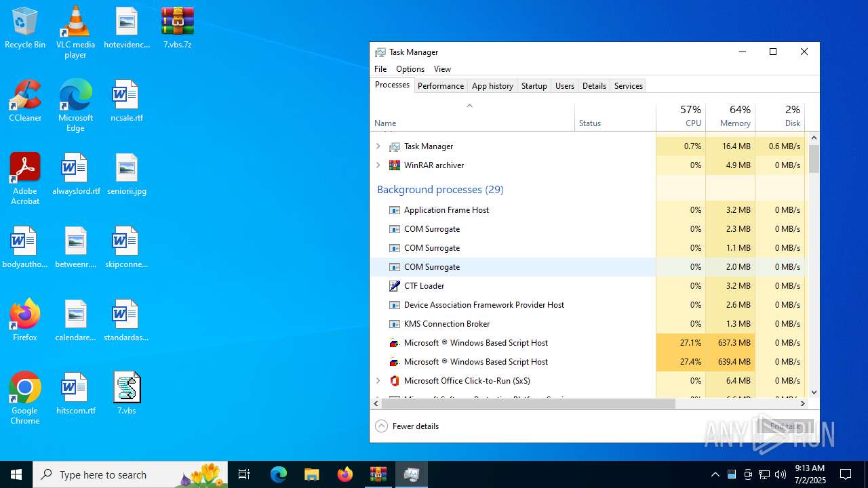Open Firefox desktop shortcut

pos(25,321)
